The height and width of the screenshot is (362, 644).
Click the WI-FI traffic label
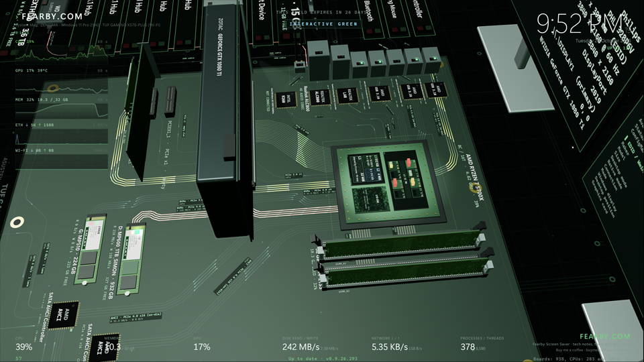(x=35, y=151)
